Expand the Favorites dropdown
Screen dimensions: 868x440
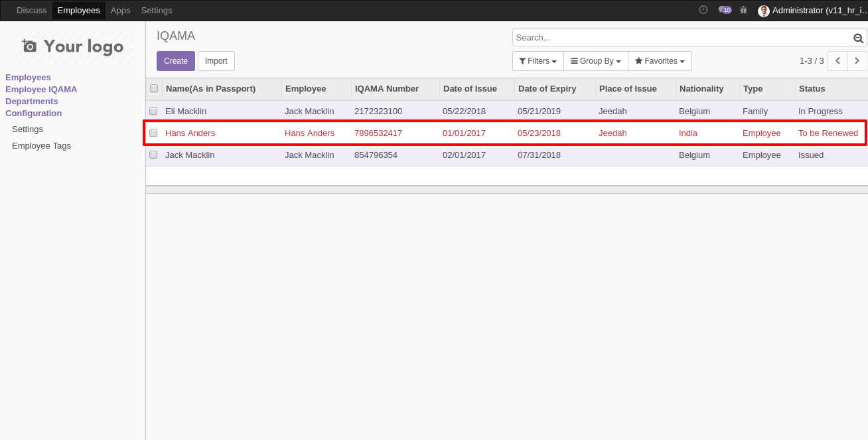pos(660,61)
